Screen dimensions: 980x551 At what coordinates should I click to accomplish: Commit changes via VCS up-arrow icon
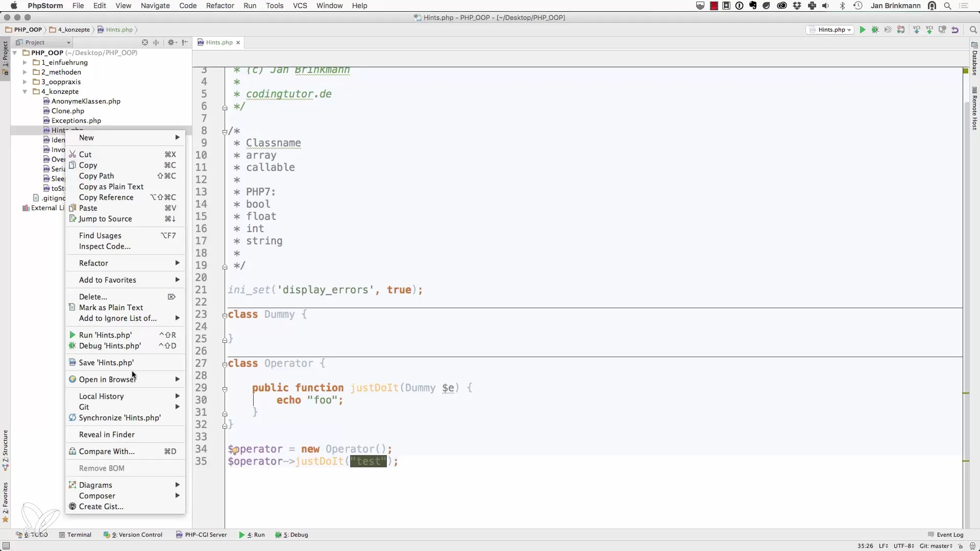click(x=929, y=30)
